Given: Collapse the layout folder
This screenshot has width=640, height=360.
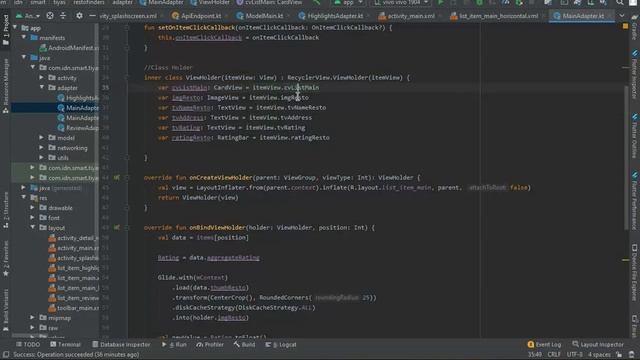Looking at the screenshot, I should click(33, 228).
